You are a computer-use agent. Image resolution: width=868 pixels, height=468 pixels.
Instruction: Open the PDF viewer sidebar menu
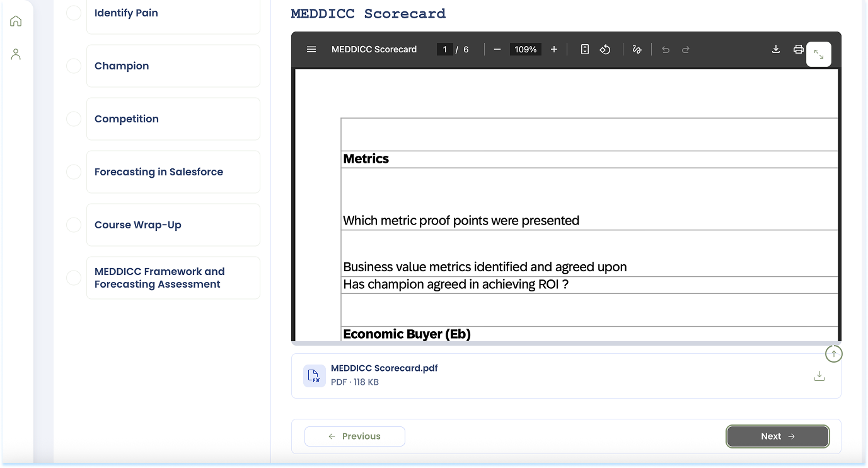click(x=311, y=49)
